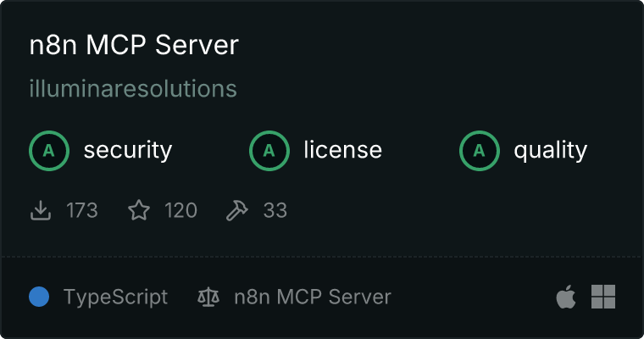Screen dimensions: 644x339
Task: Select the license rating label
Action: coord(342,151)
